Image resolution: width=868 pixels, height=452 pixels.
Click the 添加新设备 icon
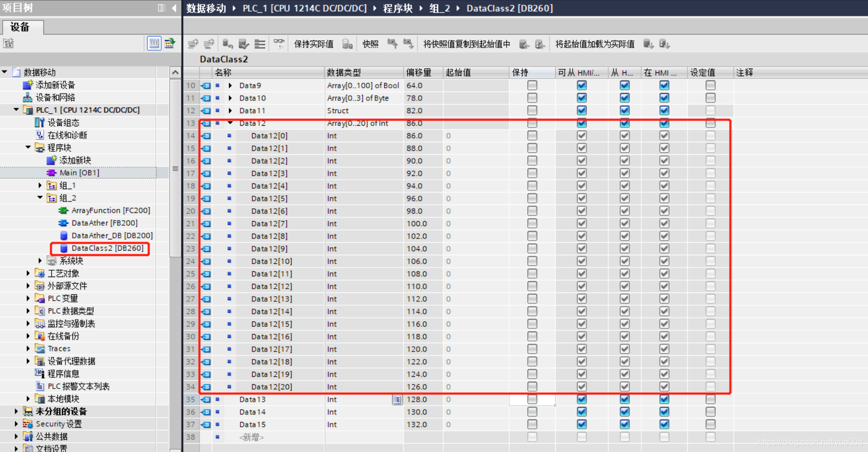coord(28,85)
